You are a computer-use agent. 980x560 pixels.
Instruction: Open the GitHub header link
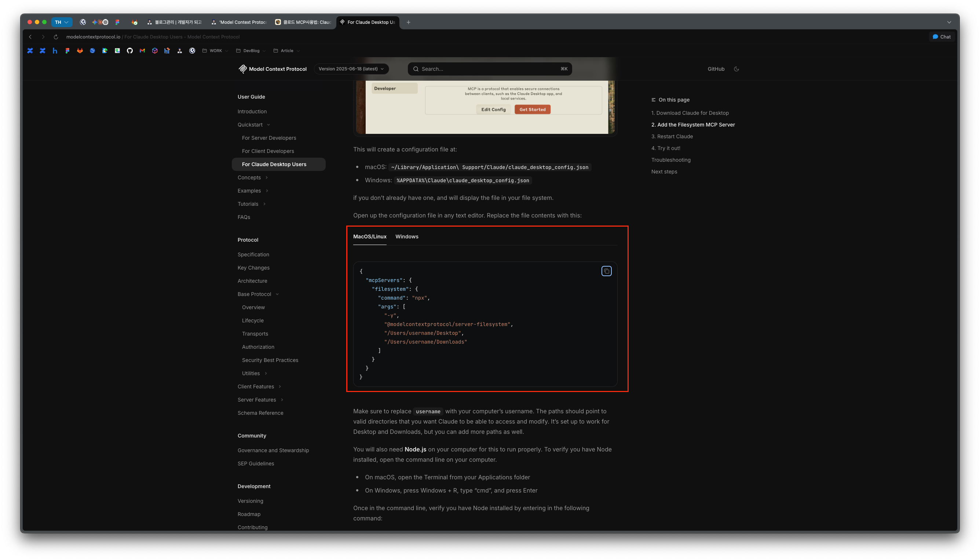tap(716, 69)
